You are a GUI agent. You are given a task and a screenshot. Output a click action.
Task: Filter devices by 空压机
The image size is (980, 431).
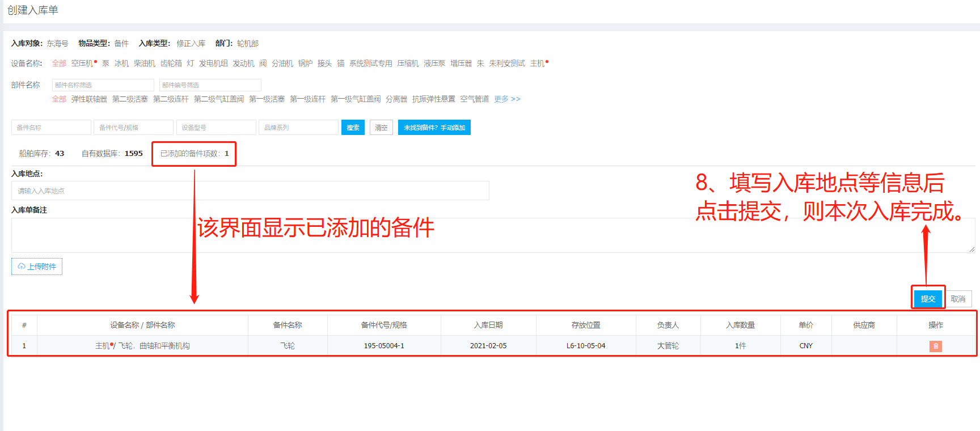pyautogui.click(x=83, y=64)
